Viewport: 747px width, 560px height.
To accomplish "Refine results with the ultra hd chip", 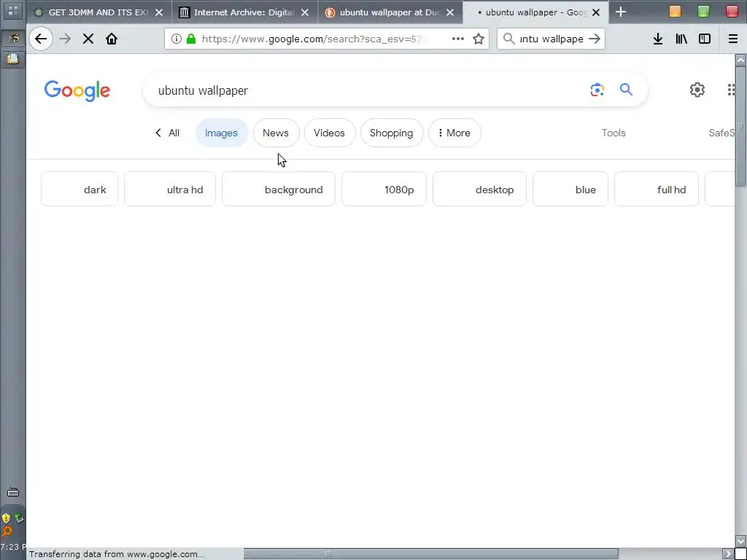I will click(169, 189).
